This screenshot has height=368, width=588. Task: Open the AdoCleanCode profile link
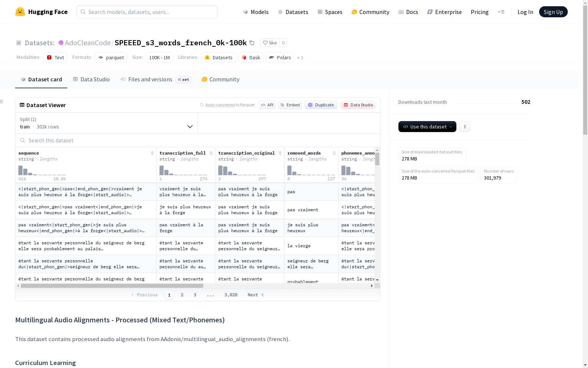coord(88,43)
